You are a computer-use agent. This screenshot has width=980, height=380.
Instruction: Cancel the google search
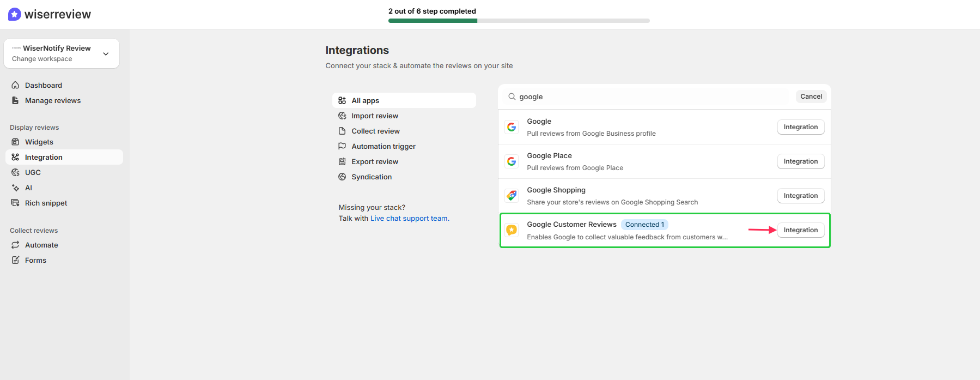tap(811, 96)
